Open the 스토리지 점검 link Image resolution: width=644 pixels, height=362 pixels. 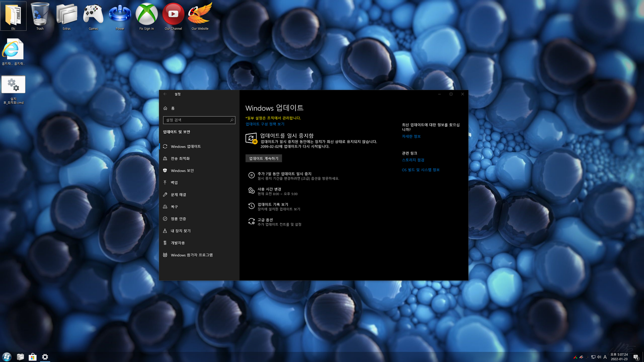413,160
